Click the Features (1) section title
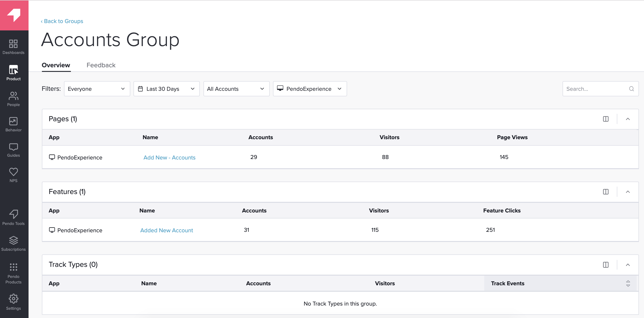Screen dimensions: 644x318 [67, 192]
